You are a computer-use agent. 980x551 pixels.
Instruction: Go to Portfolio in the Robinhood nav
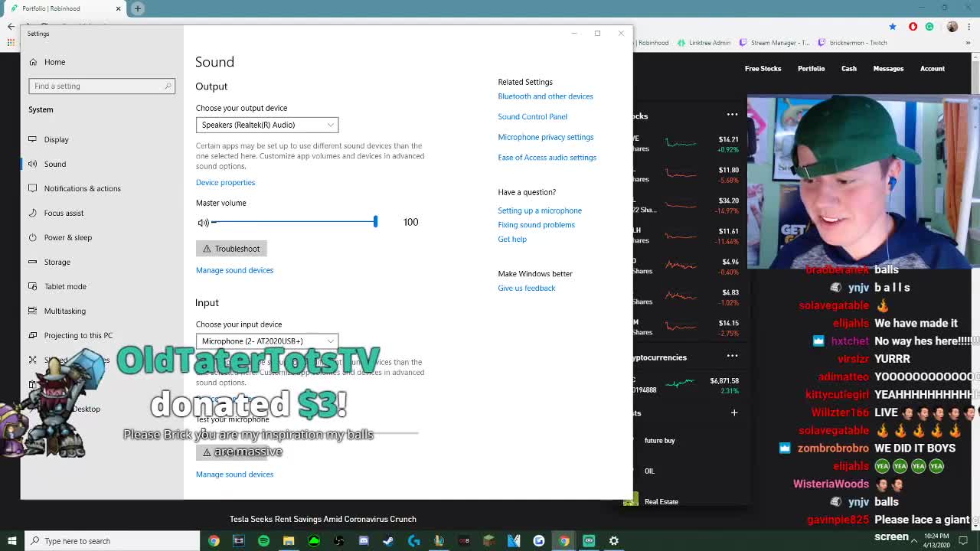pyautogui.click(x=811, y=69)
